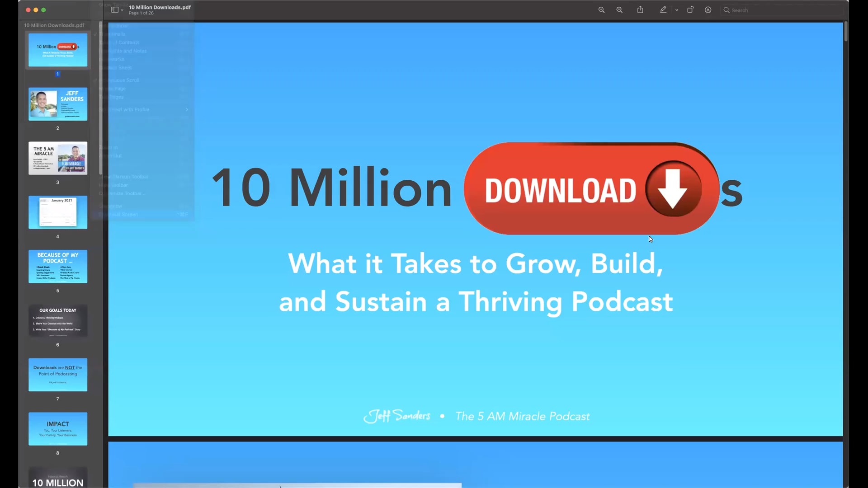Click the zoom in icon in the toolbar

pyautogui.click(x=619, y=9)
